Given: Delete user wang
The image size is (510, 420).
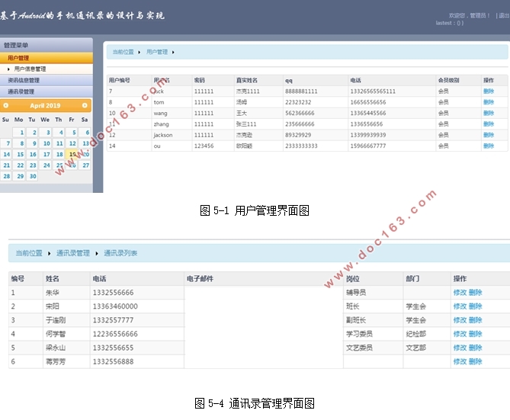Looking at the screenshot, I should [489, 114].
